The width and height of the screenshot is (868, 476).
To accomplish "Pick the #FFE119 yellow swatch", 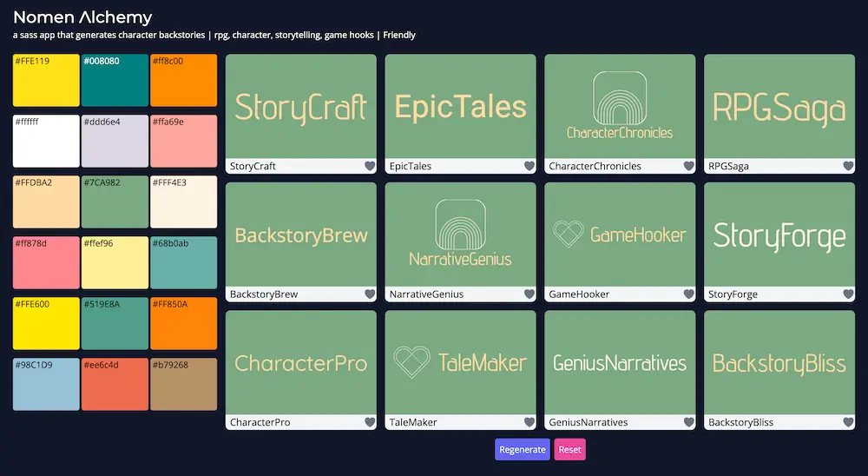I will (x=45, y=80).
